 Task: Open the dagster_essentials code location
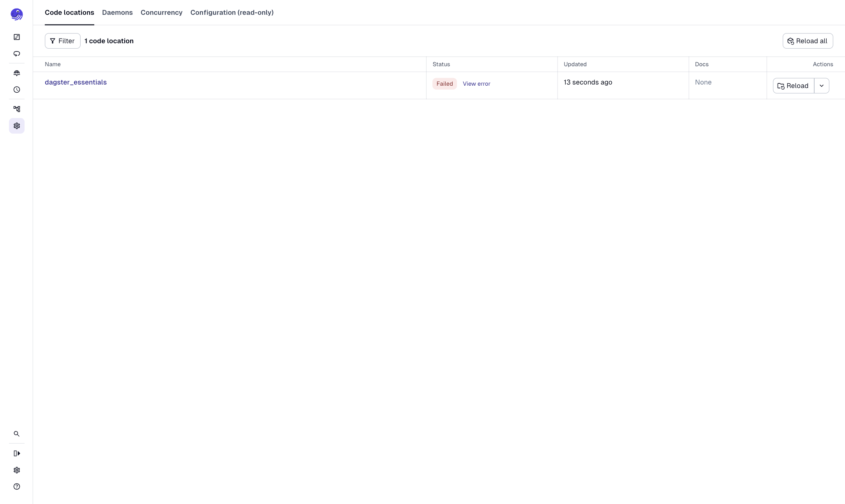(76, 82)
